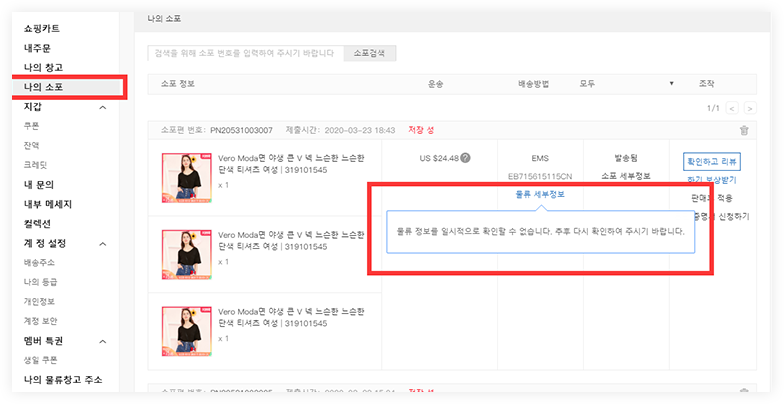Viewport: 784px width, 404px height.
Task: Open the 소포 세부정보 link
Action: [627, 176]
